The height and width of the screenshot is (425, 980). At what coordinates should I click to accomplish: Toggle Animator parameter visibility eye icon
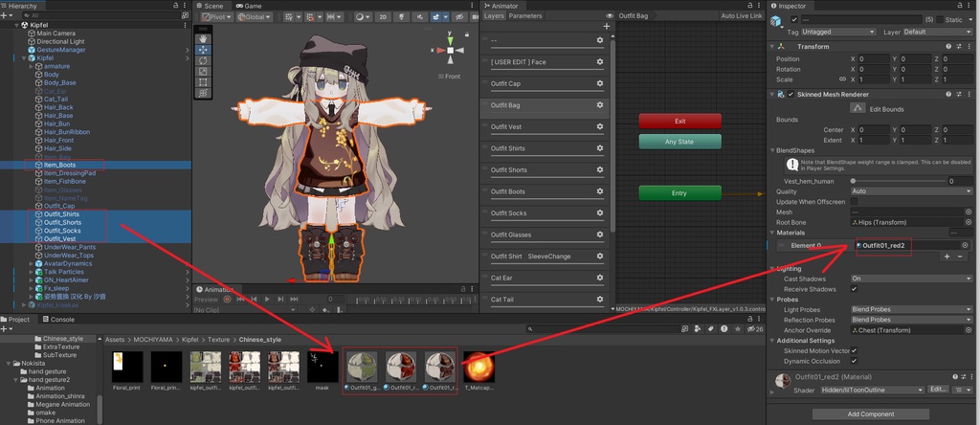pyautogui.click(x=610, y=15)
